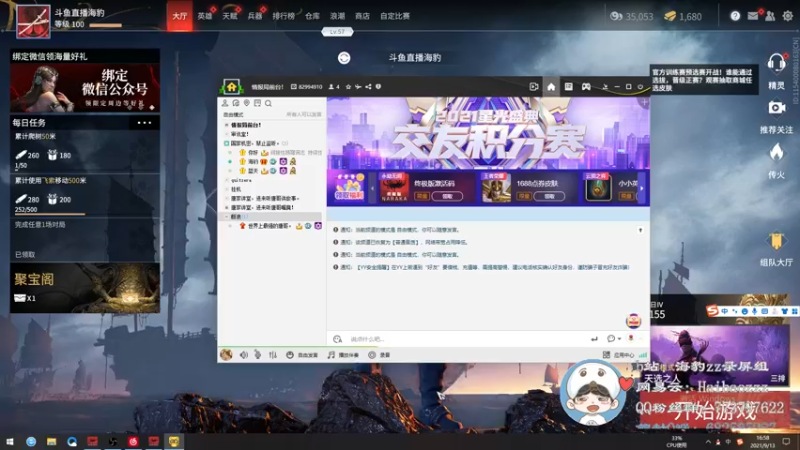Claim the NARAKA activation code reward
Screen dimensions: 800x450
[x=447, y=196]
